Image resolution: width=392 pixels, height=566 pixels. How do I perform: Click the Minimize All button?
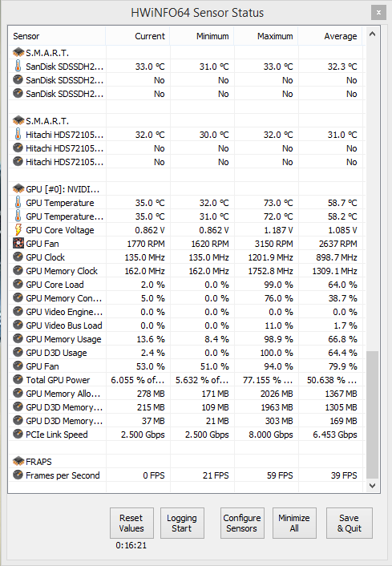tap(294, 523)
